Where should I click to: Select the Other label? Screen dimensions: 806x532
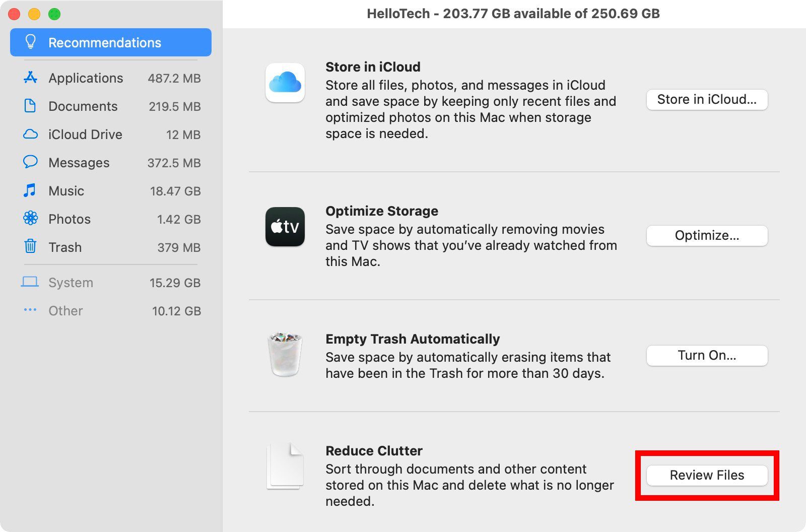click(x=65, y=311)
